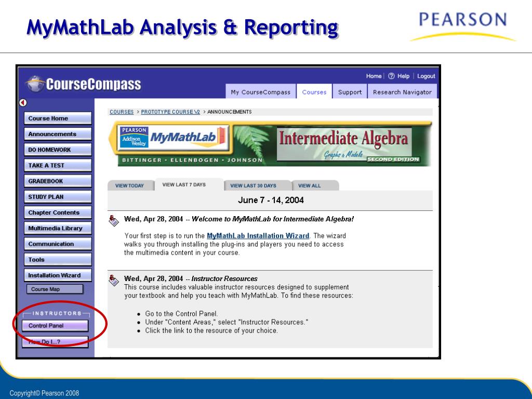Viewport: 532px width, 399px height.
Task: Click the June 7 - 14, 2004 date heading
Action: point(271,200)
